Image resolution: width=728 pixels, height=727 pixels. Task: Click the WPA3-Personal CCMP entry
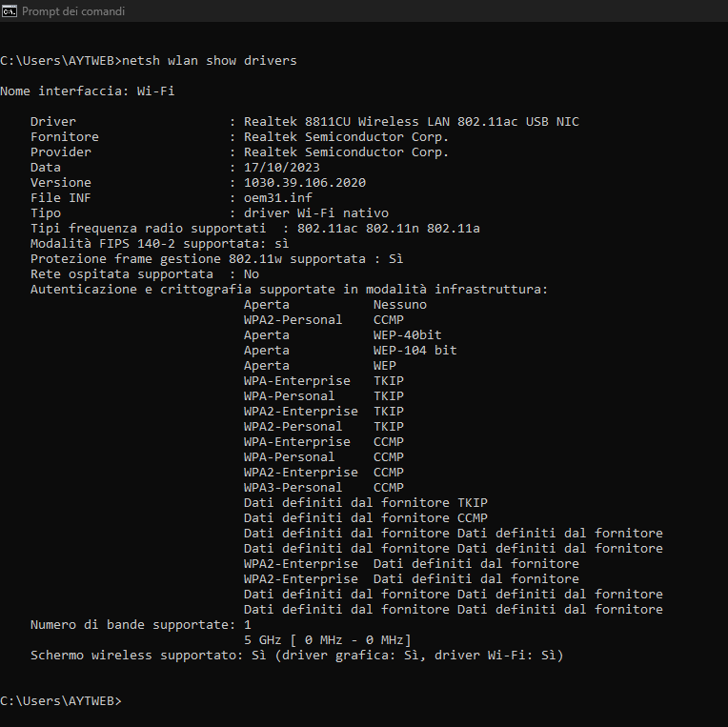[323, 488]
